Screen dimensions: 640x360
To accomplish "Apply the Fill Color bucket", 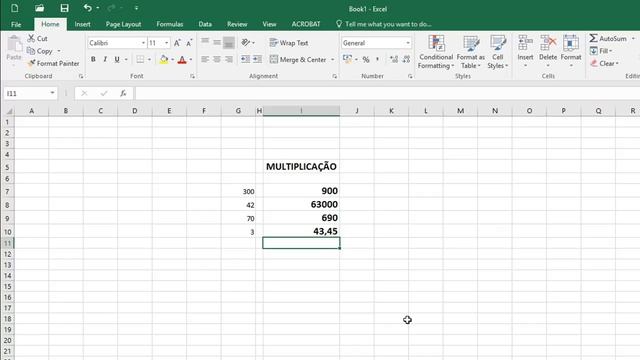I will point(164,60).
